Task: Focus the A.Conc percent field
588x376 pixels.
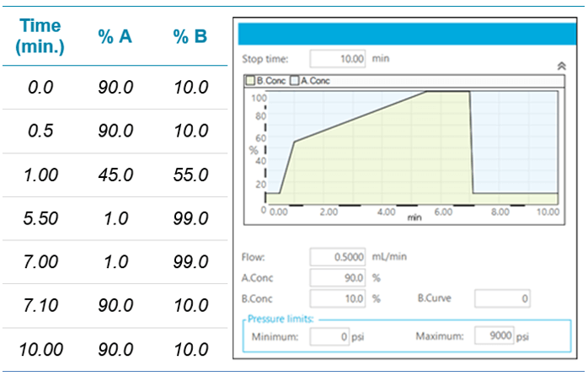Action: 339,277
